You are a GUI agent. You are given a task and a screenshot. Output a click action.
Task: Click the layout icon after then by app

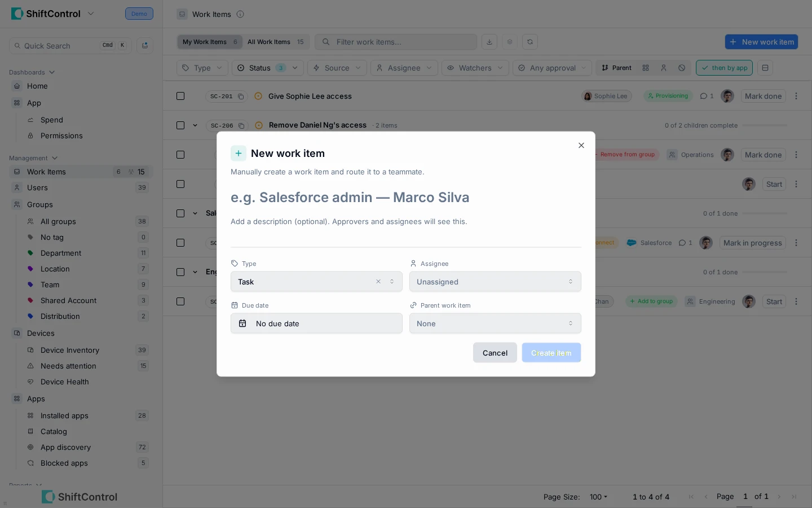pos(765,68)
